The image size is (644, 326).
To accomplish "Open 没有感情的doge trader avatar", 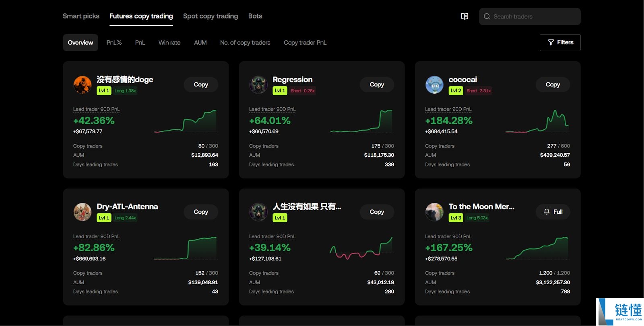I will 83,85.
